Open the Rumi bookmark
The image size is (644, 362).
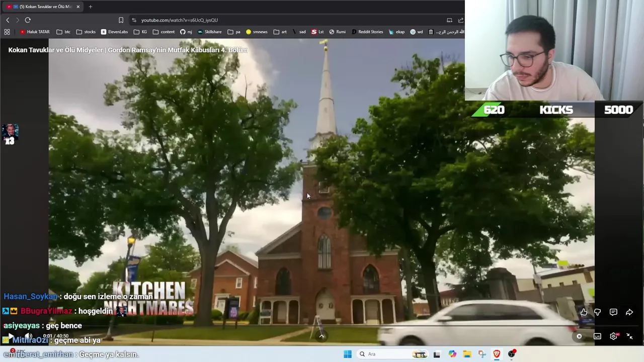(337, 32)
